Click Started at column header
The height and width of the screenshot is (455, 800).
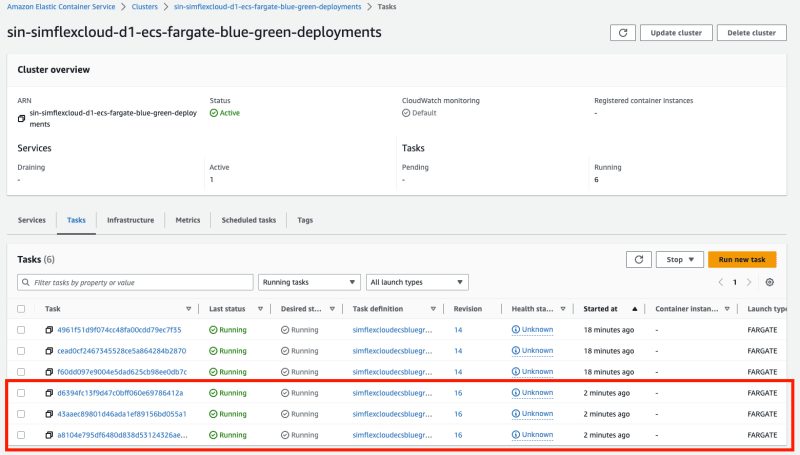tap(601, 309)
